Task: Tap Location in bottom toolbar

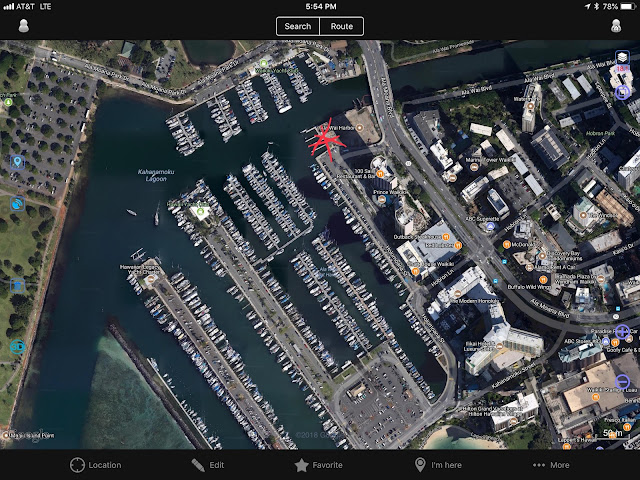Action: coord(96,465)
